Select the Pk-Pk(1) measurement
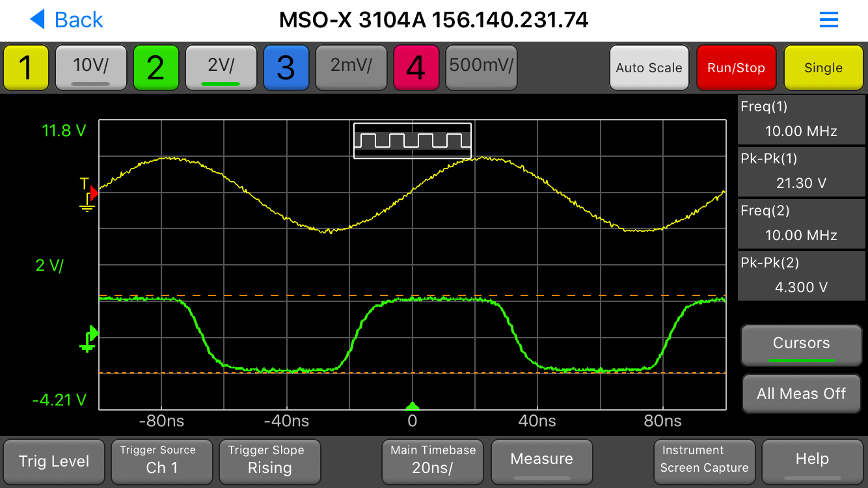Image resolution: width=868 pixels, height=488 pixels. coord(801,171)
